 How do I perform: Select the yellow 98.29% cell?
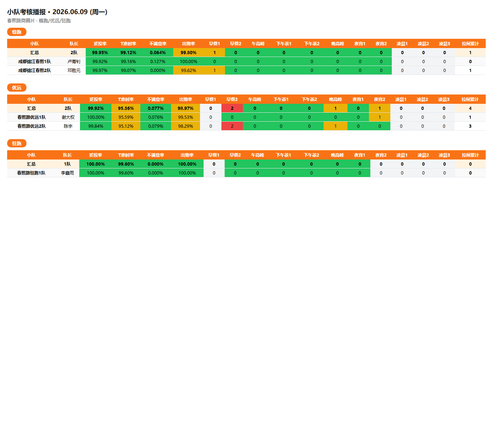pos(185,126)
